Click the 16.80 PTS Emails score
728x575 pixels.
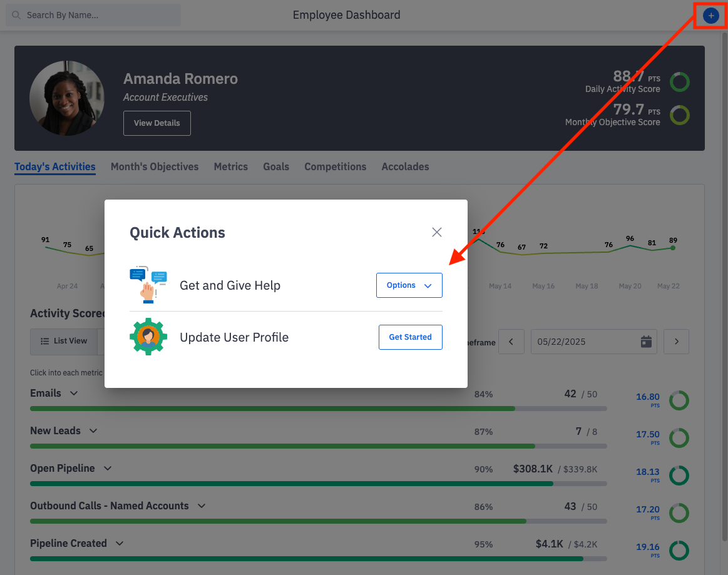[648, 400]
